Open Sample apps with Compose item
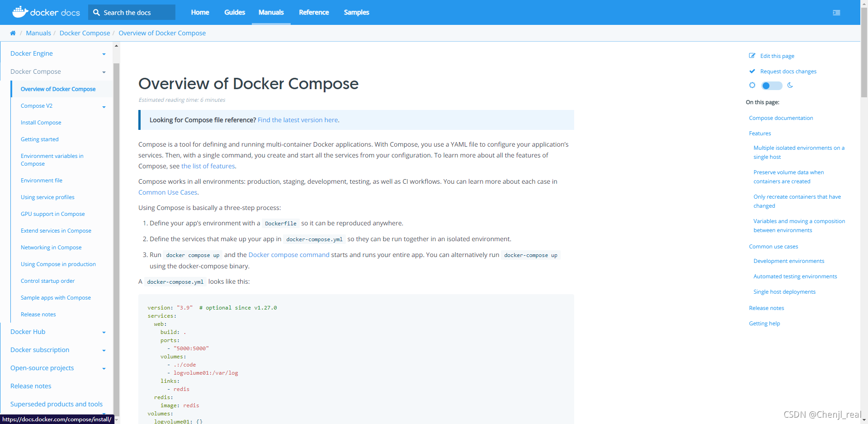 coord(56,298)
